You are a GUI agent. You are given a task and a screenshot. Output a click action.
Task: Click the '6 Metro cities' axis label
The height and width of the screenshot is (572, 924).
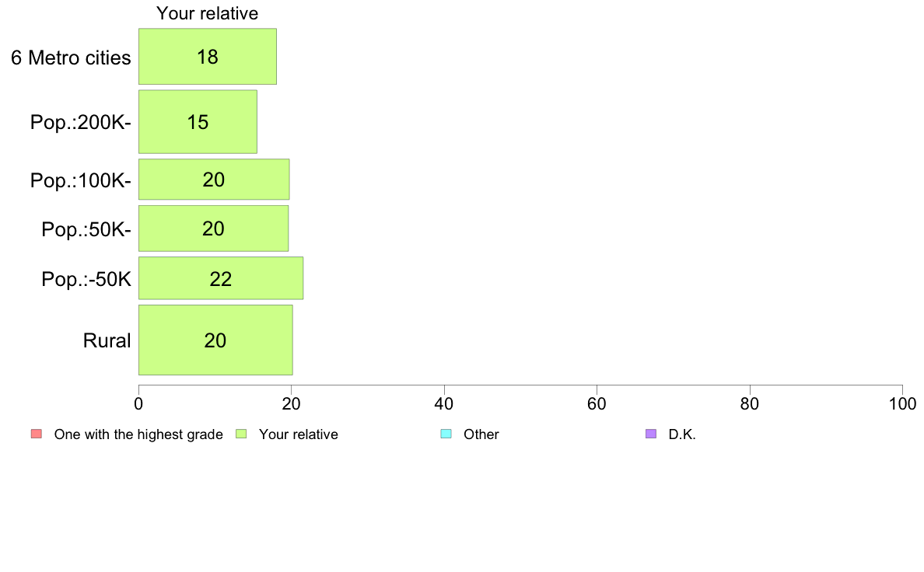(72, 58)
